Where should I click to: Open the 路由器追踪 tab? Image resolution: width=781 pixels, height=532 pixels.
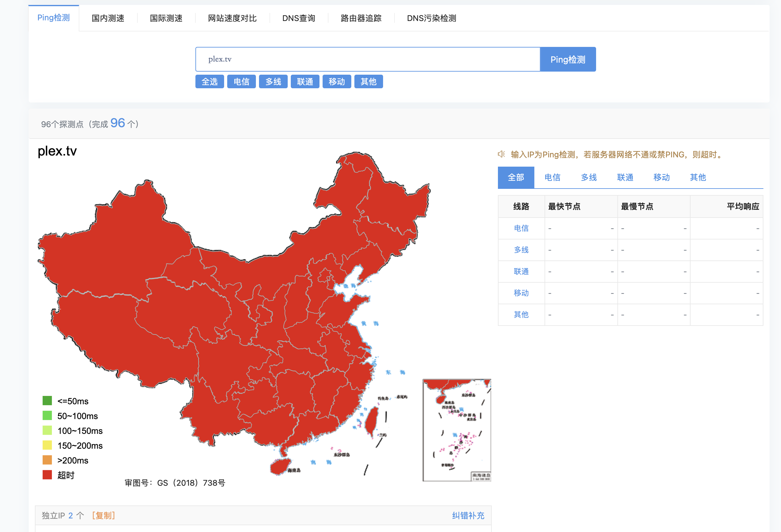(x=361, y=18)
